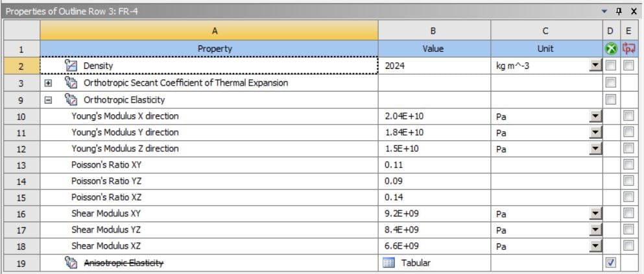The height and width of the screenshot is (274, 644).
Task: Edit Young's Modulus Y value 1.84E+10
Action: (404, 132)
